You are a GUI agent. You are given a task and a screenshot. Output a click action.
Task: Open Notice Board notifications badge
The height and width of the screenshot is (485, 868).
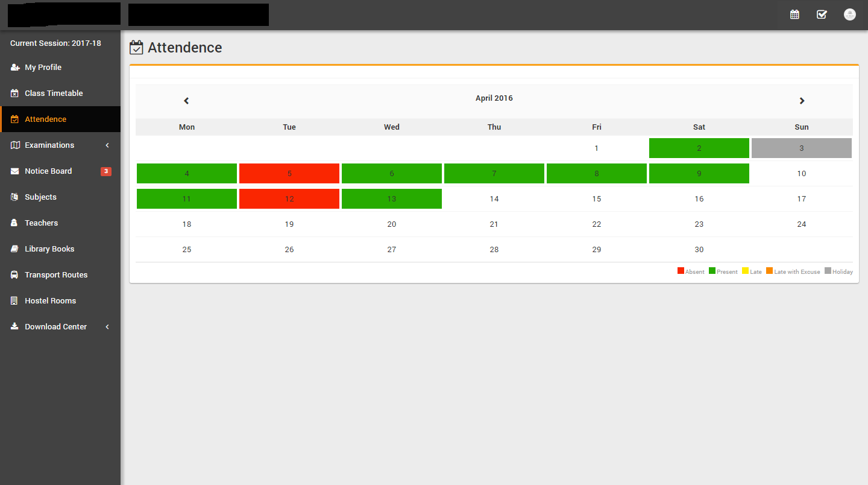106,171
